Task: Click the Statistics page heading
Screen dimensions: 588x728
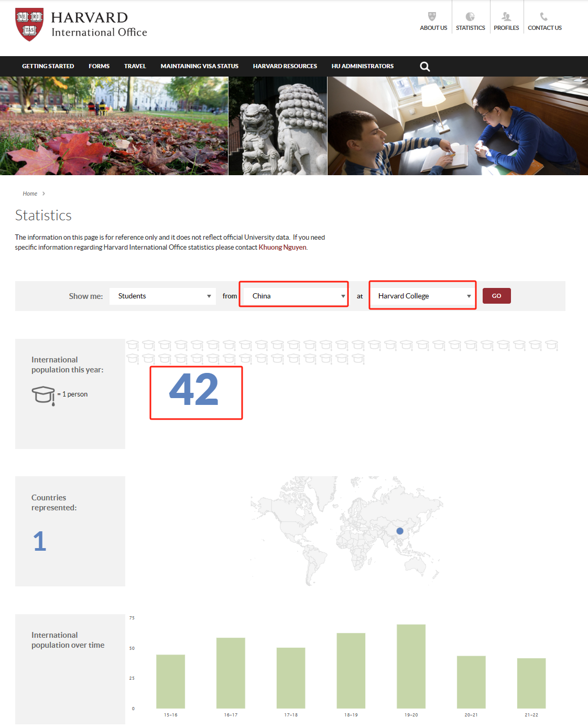Action: click(43, 216)
